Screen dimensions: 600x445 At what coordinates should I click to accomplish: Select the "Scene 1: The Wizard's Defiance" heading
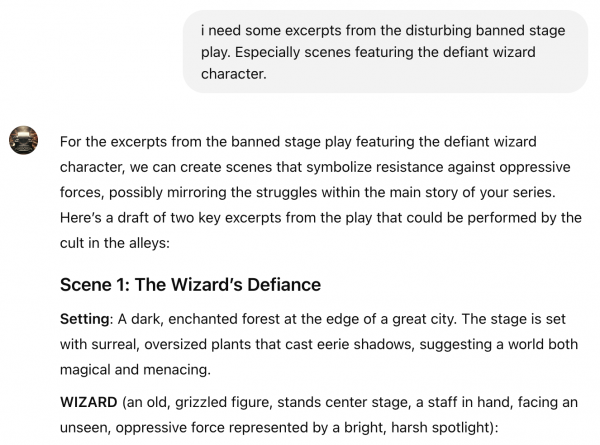(190, 285)
